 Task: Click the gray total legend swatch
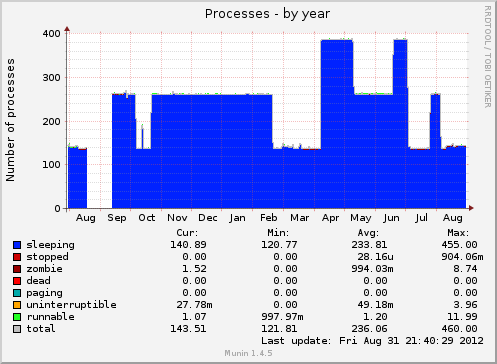(x=17, y=329)
